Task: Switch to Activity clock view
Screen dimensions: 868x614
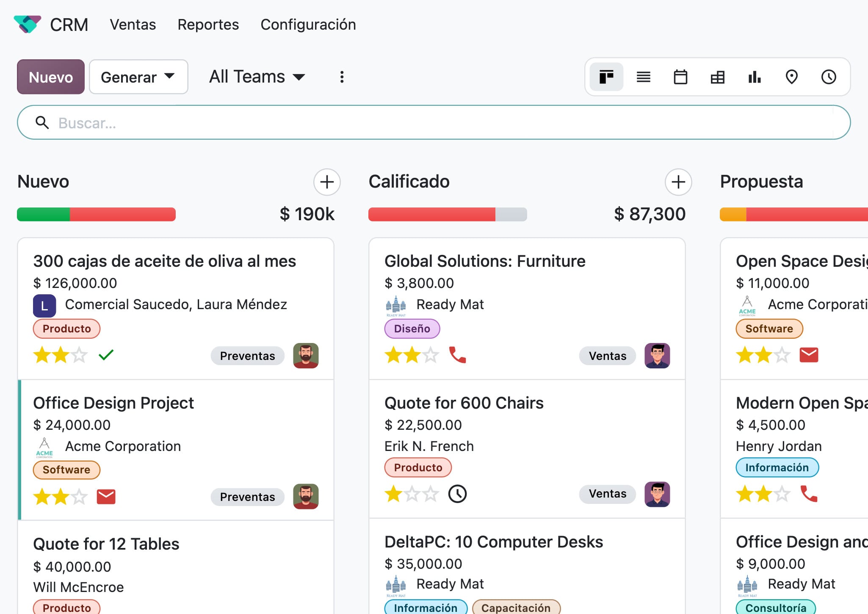Action: click(829, 77)
